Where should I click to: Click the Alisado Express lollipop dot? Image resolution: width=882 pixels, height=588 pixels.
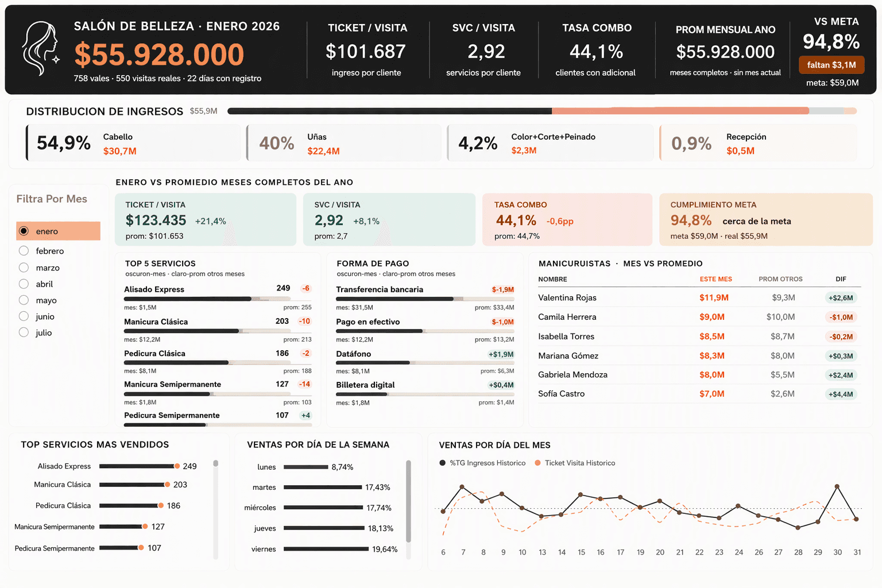click(177, 466)
